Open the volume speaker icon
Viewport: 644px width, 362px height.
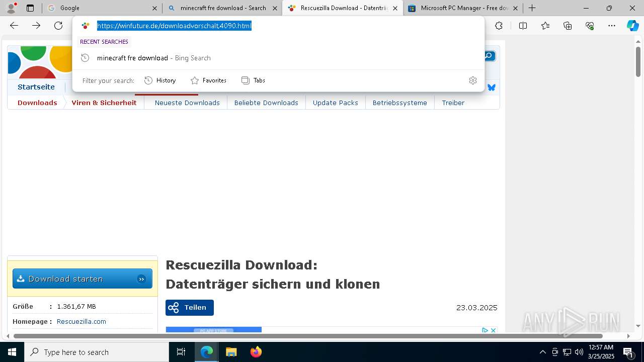click(579, 352)
